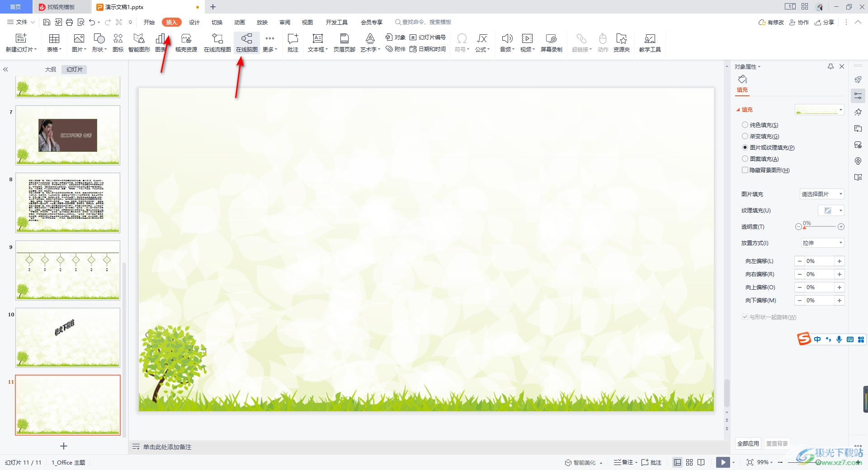
Task: Open the Icons (图标) library
Action: [x=118, y=43]
